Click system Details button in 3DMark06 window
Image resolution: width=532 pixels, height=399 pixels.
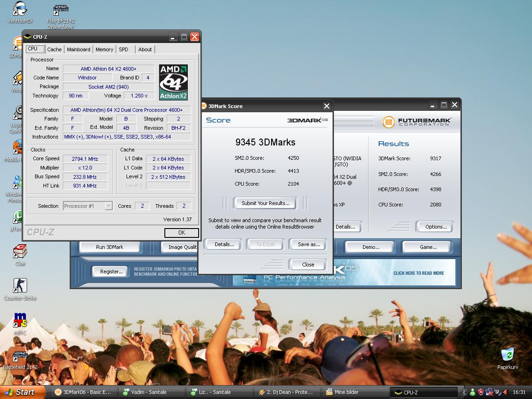point(347,227)
